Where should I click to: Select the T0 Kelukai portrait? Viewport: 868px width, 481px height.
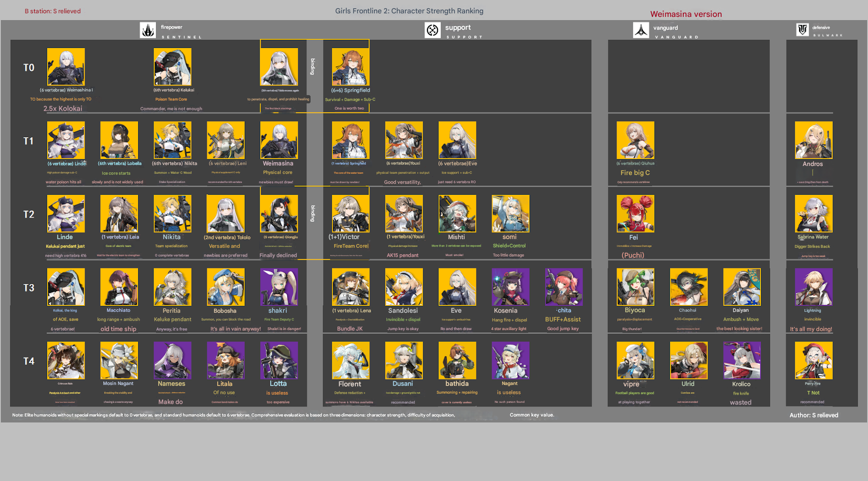point(172,67)
